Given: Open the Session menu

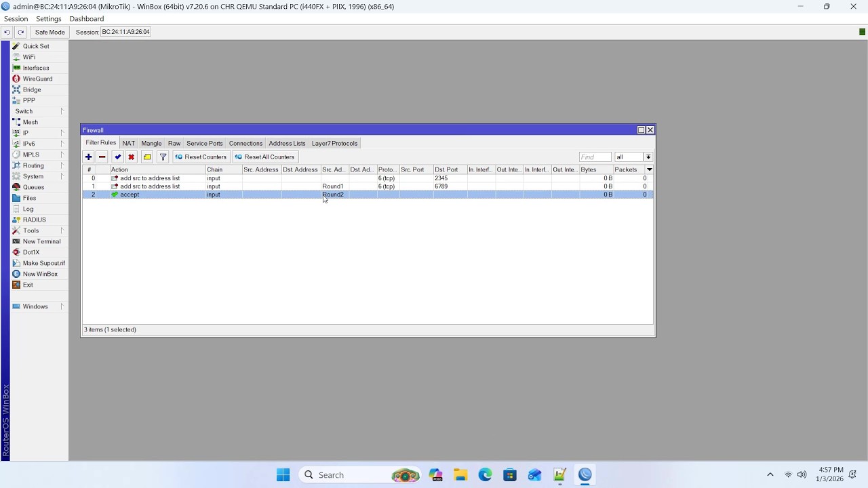Looking at the screenshot, I should (x=16, y=19).
